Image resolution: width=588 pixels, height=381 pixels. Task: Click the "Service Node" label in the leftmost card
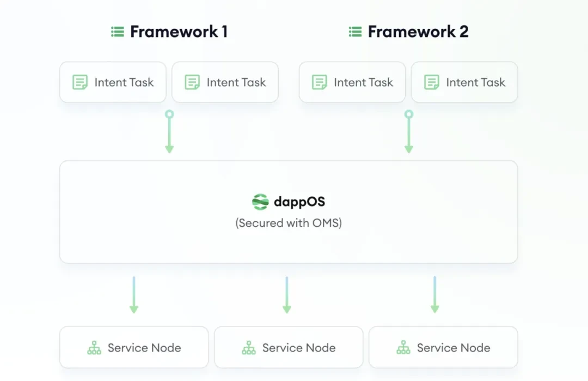(x=144, y=348)
